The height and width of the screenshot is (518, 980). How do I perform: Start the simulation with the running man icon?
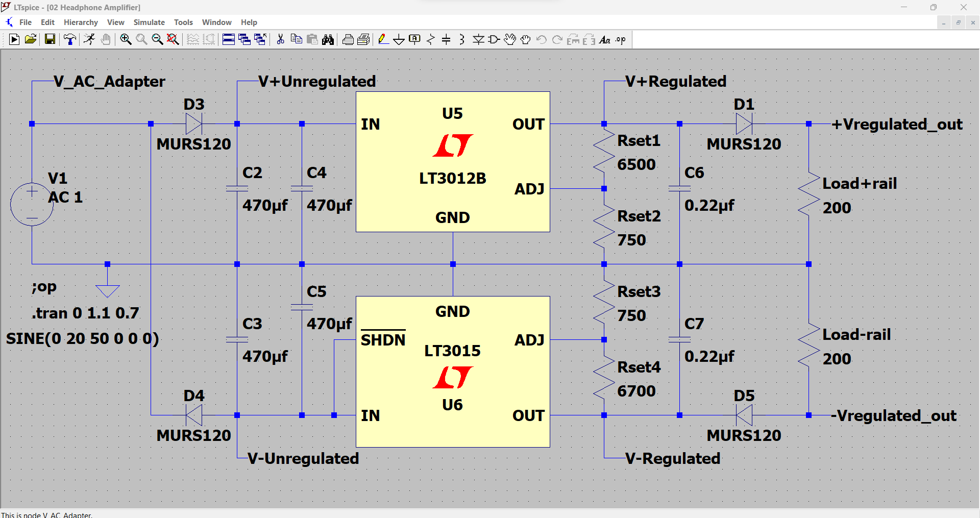[x=90, y=39]
